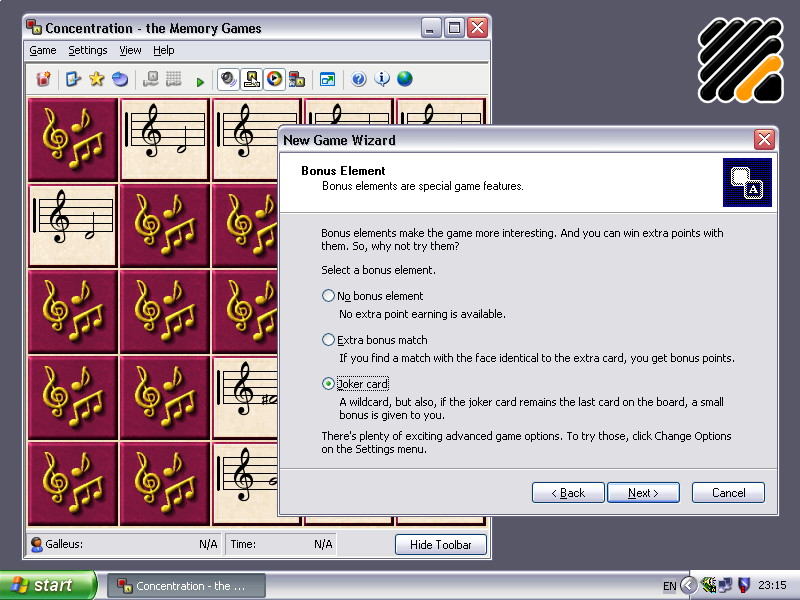Viewport: 800px width, 600px height.
Task: Click the green play arrow icon
Action: click(200, 80)
